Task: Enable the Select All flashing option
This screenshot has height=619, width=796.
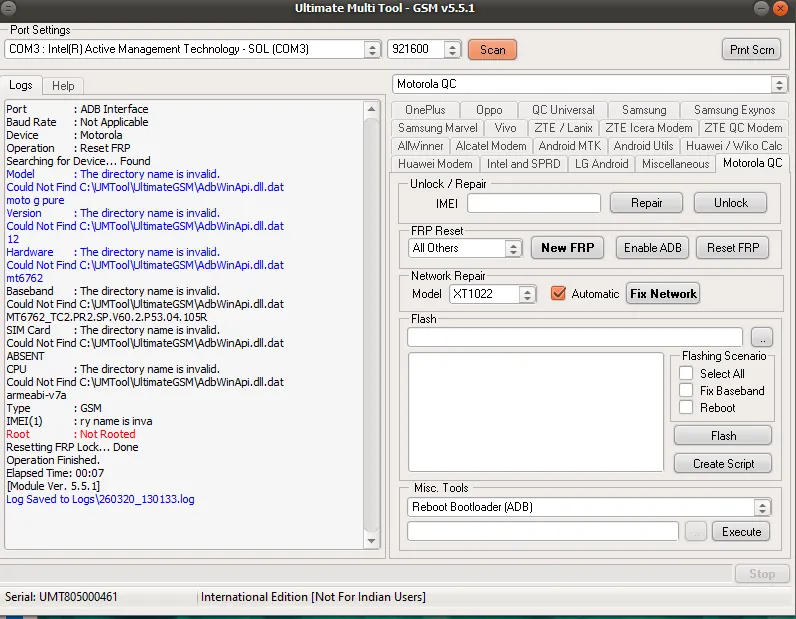Action: tap(686, 373)
